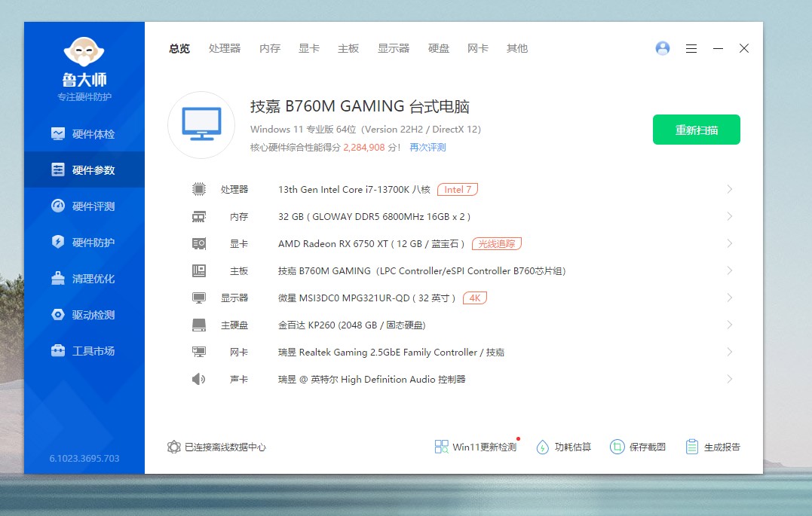Expand the 内存 row chevron
The height and width of the screenshot is (516, 812).
(x=730, y=216)
